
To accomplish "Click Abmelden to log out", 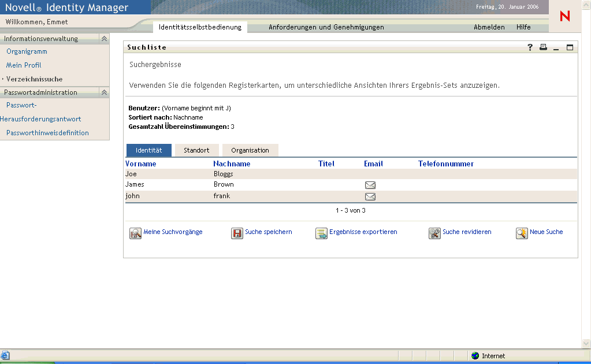I will click(x=489, y=27).
